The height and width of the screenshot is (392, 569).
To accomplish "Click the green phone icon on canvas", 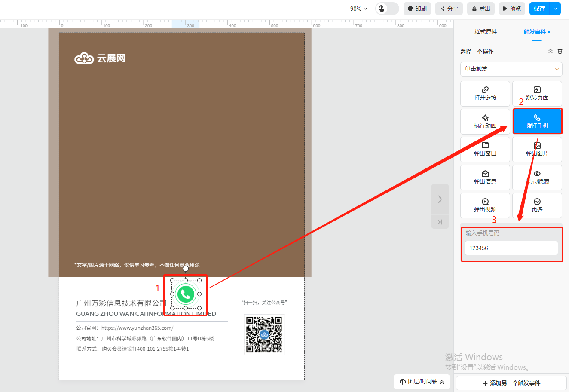I will pyautogui.click(x=186, y=294).
